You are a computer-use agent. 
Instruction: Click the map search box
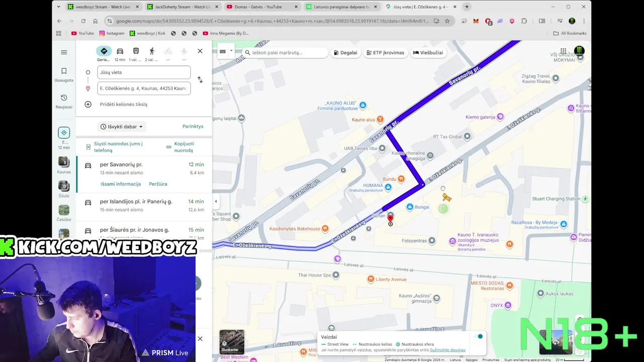[285, 52]
